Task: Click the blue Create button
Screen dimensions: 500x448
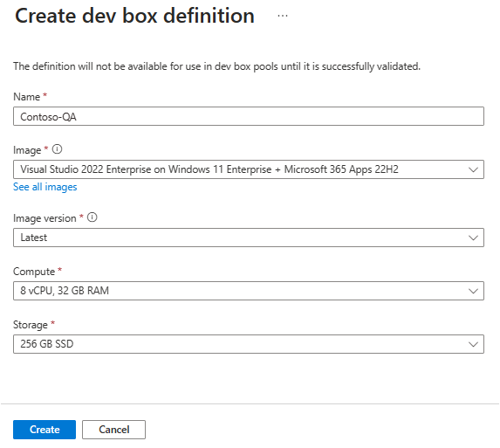Action: pyautogui.click(x=45, y=430)
